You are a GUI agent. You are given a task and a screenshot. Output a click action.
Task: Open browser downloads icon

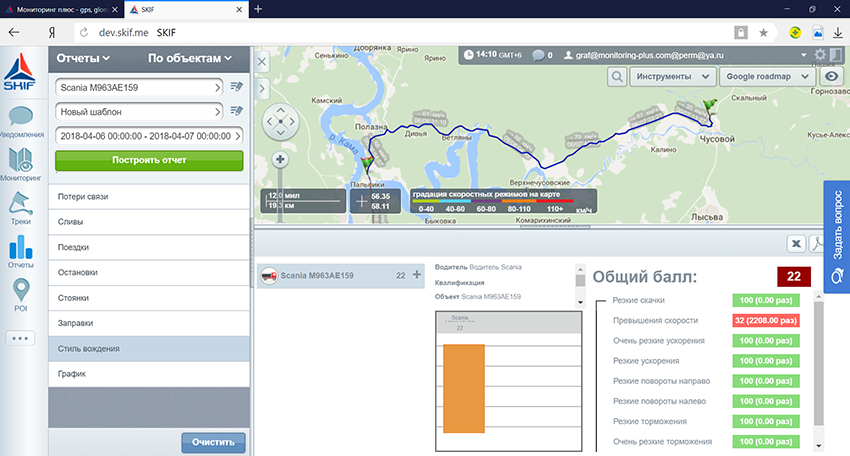[x=838, y=33]
